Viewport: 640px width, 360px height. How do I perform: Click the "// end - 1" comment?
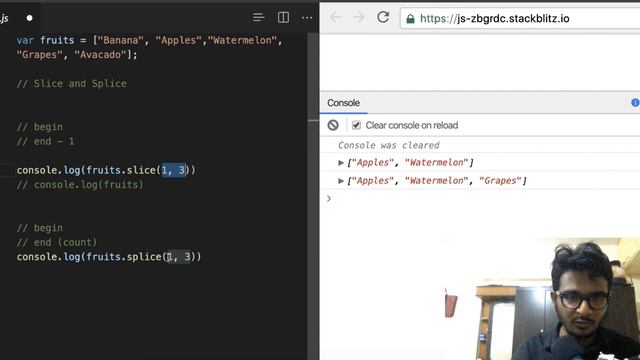click(x=46, y=141)
